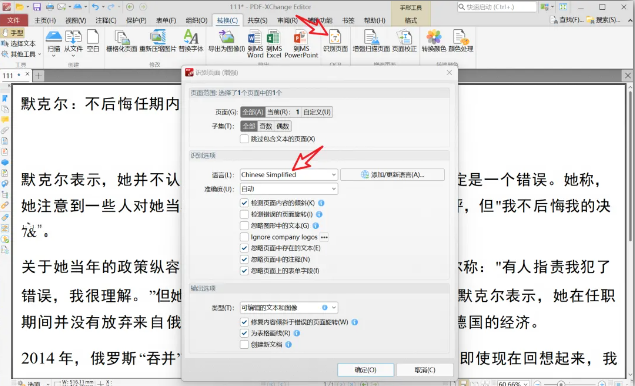Click the convert colors icon

pos(434,41)
